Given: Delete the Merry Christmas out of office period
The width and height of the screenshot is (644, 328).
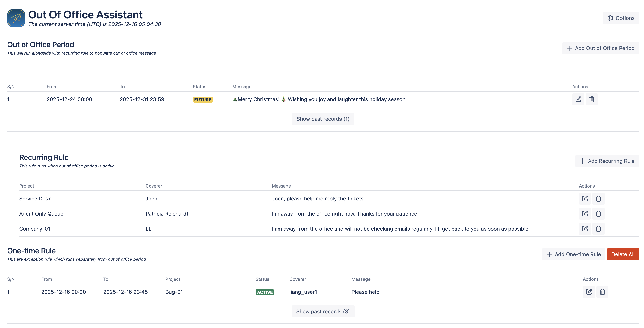Looking at the screenshot, I should 592,99.
